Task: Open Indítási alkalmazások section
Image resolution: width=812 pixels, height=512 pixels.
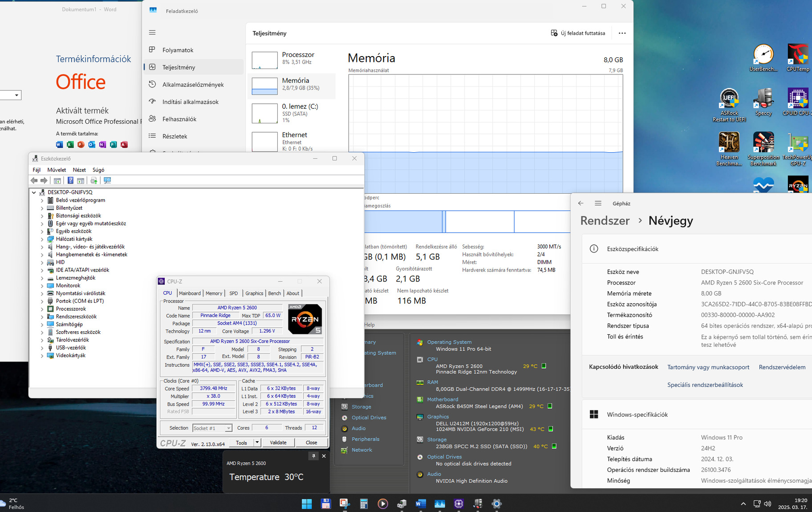Action: pyautogui.click(x=194, y=102)
